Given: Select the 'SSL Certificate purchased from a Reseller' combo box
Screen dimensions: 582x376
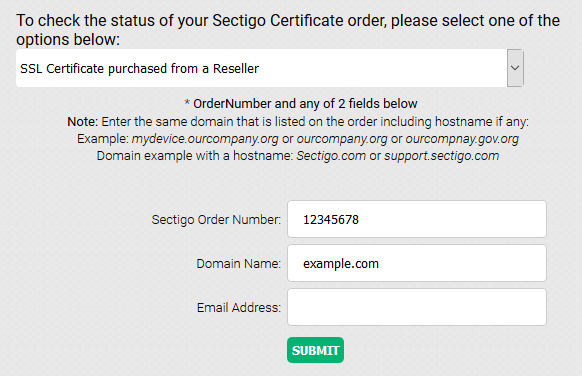Looking at the screenshot, I should click(x=269, y=68).
